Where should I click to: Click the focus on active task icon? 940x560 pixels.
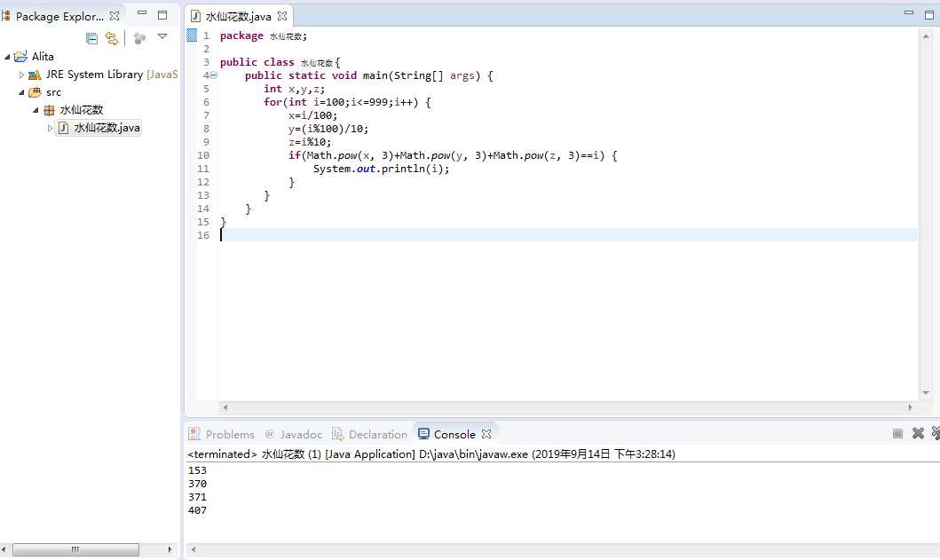[139, 38]
